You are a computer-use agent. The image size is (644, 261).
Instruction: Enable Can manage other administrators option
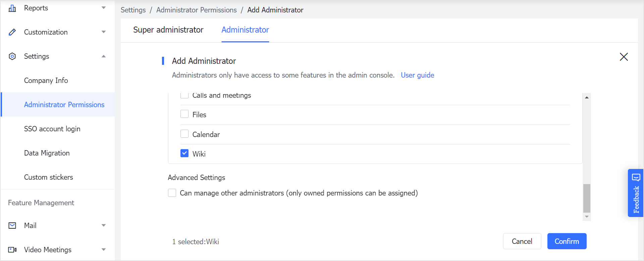pyautogui.click(x=172, y=193)
